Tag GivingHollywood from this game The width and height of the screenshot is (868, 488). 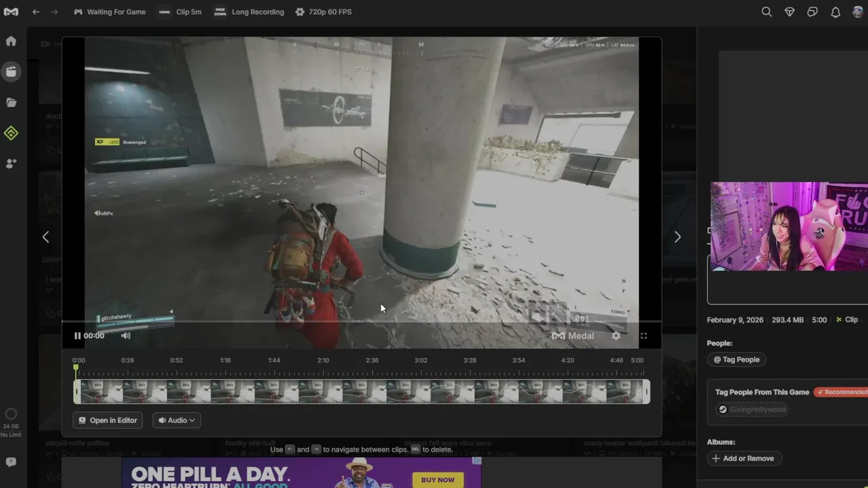(x=752, y=409)
